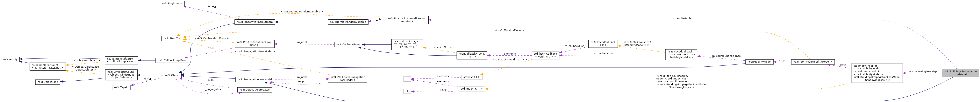Click the m_next edge label
The height and width of the screenshot is (102, 980).
tap(302, 77)
